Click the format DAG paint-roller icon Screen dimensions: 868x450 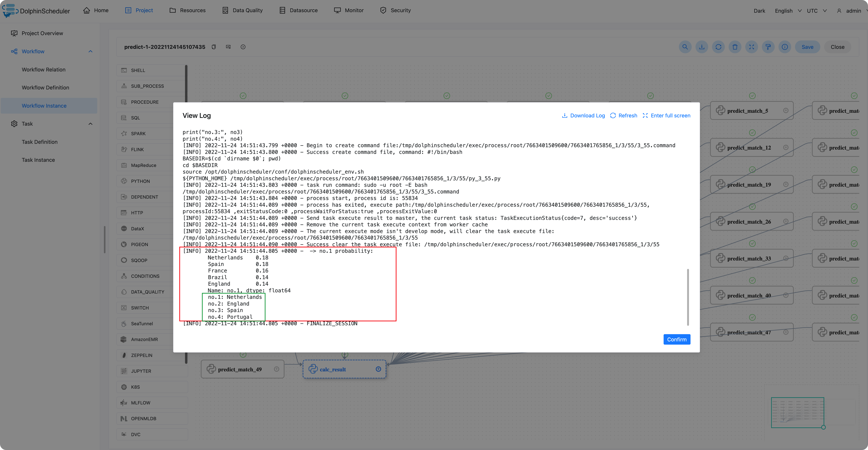click(x=768, y=47)
